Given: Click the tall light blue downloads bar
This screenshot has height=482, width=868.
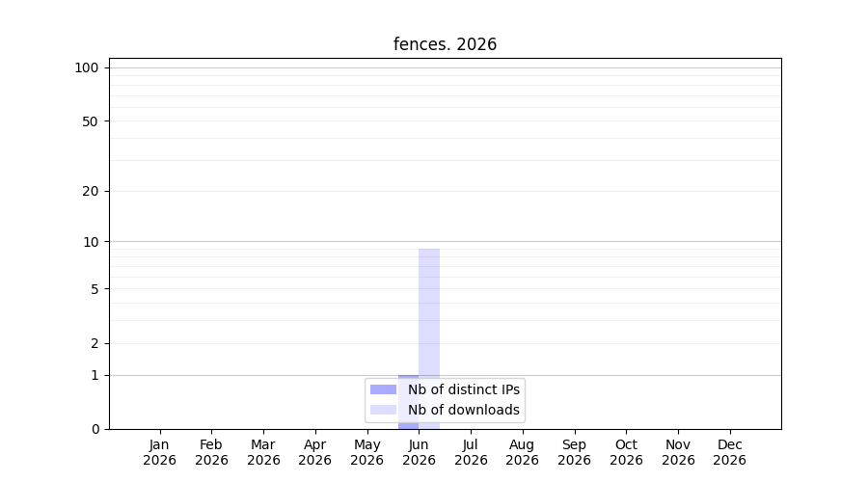Looking at the screenshot, I should (x=429, y=338).
